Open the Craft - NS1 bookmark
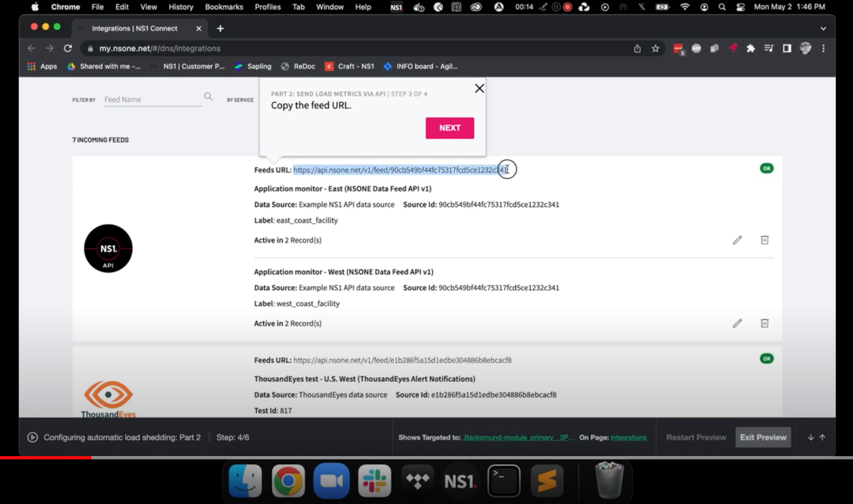The image size is (853, 504). (x=350, y=66)
